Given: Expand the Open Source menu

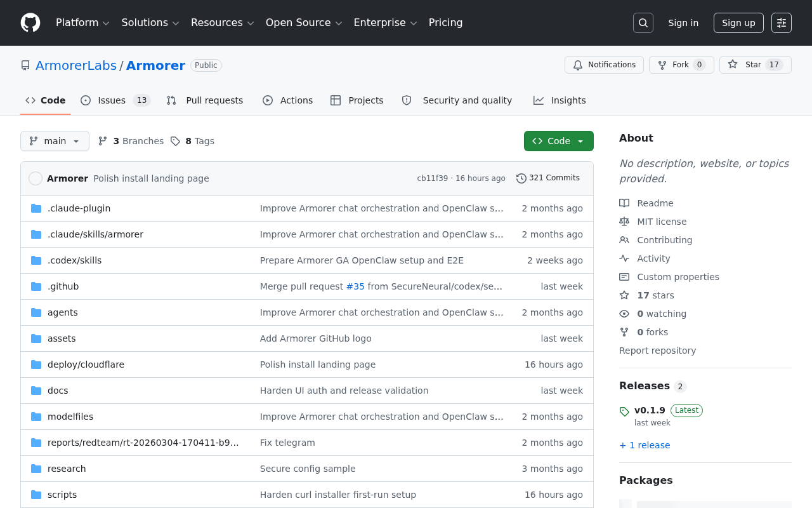Looking at the screenshot, I should pyautogui.click(x=304, y=23).
